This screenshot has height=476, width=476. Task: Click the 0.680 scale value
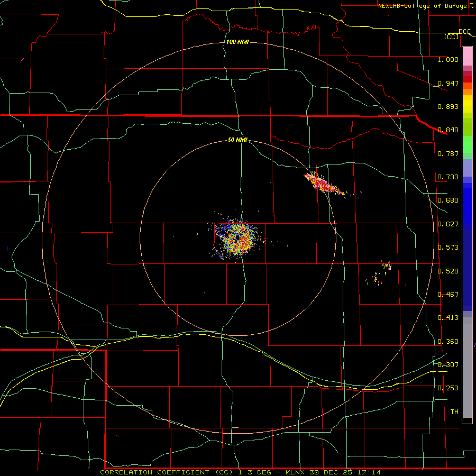(448, 200)
